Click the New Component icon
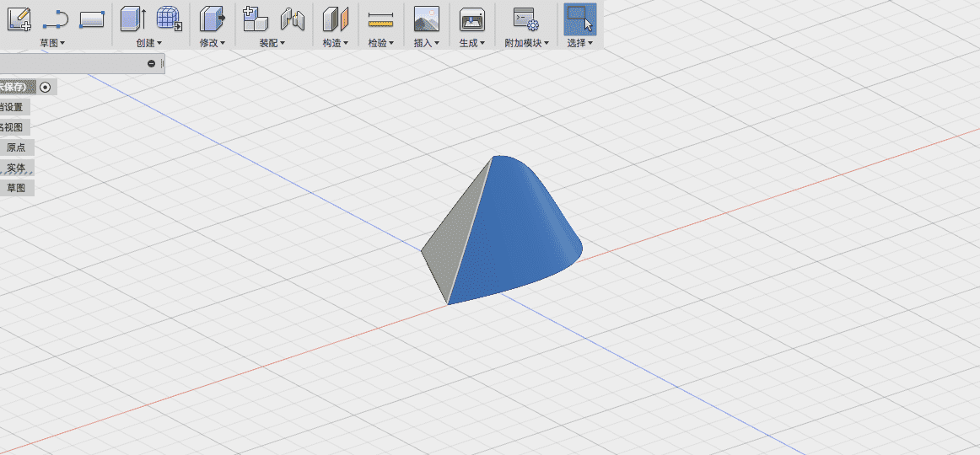Screen dimensions: 980x455 click(x=255, y=18)
